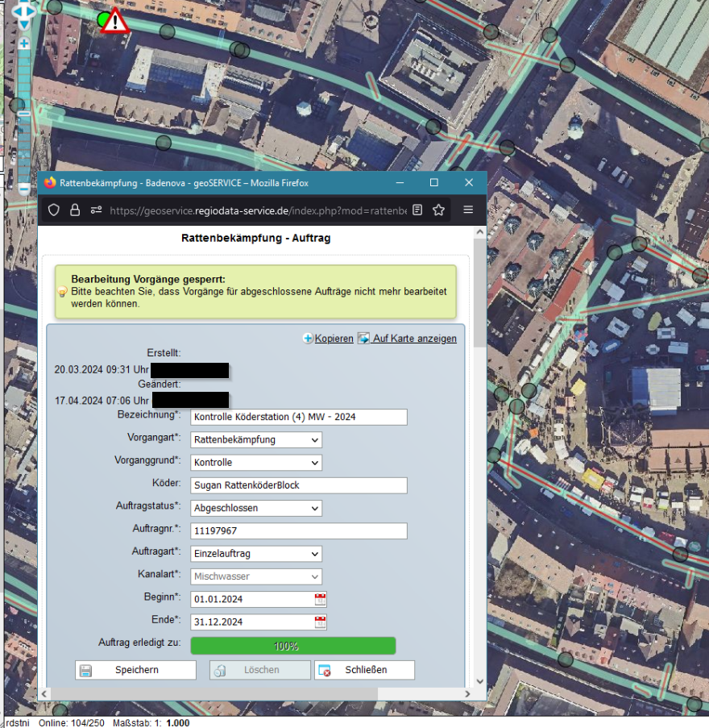
Task: Zoom in with the map plus button
Action: tap(23, 44)
